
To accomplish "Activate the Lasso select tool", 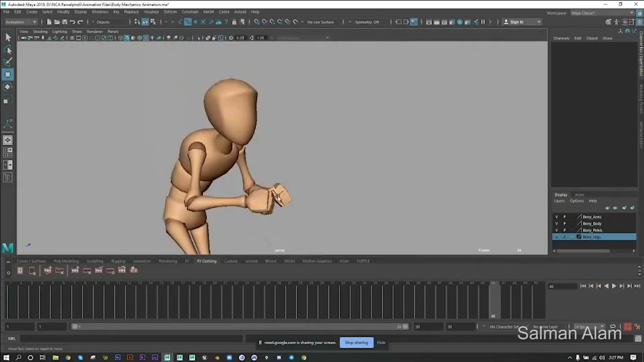I will coord(8,50).
